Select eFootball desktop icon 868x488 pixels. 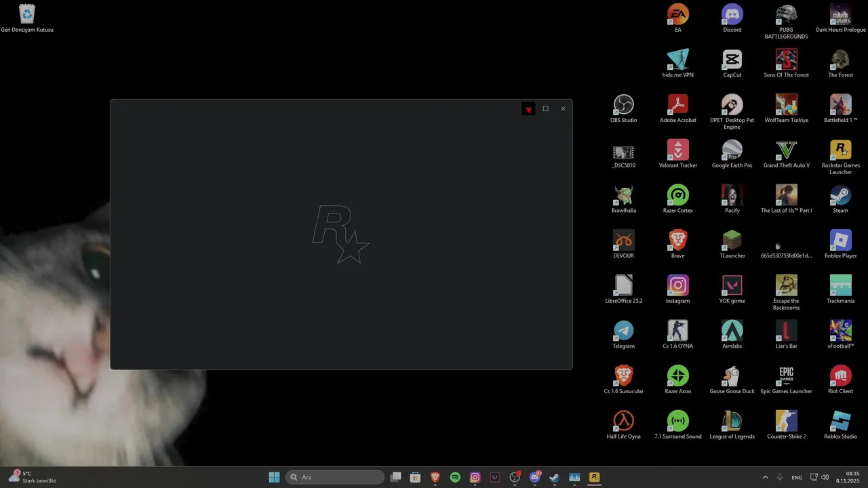click(841, 335)
